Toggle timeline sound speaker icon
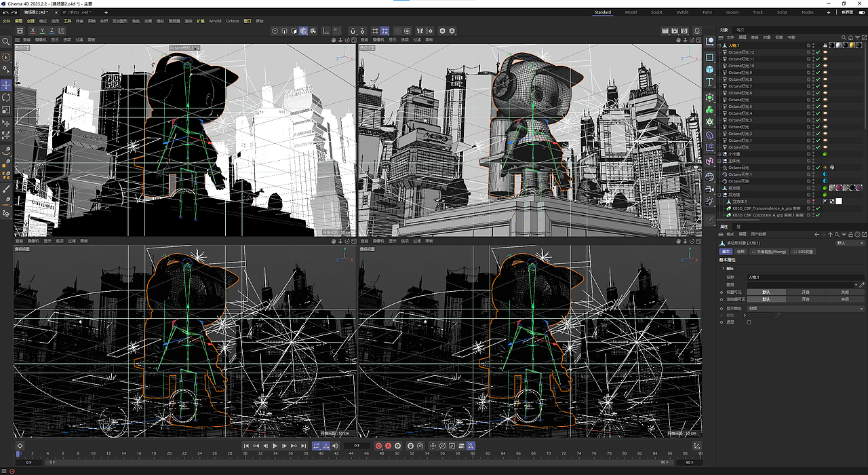This screenshot has width=868, height=475. pyautogui.click(x=335, y=446)
